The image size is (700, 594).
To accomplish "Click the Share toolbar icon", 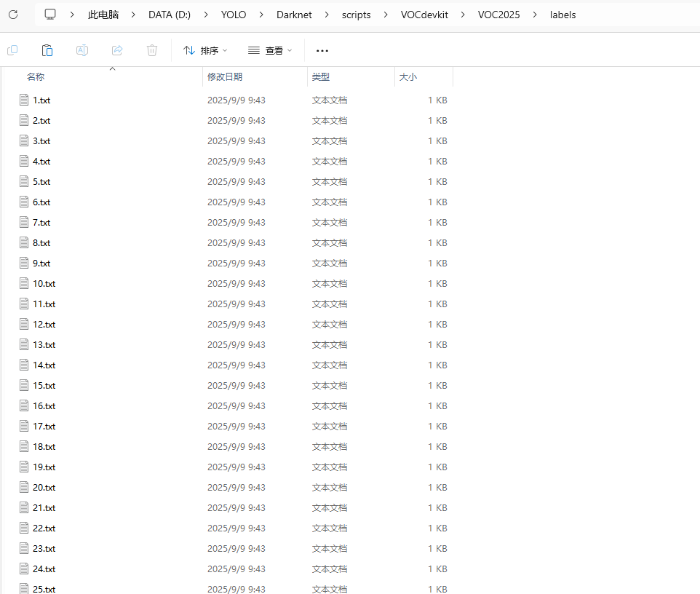I will click(x=117, y=50).
